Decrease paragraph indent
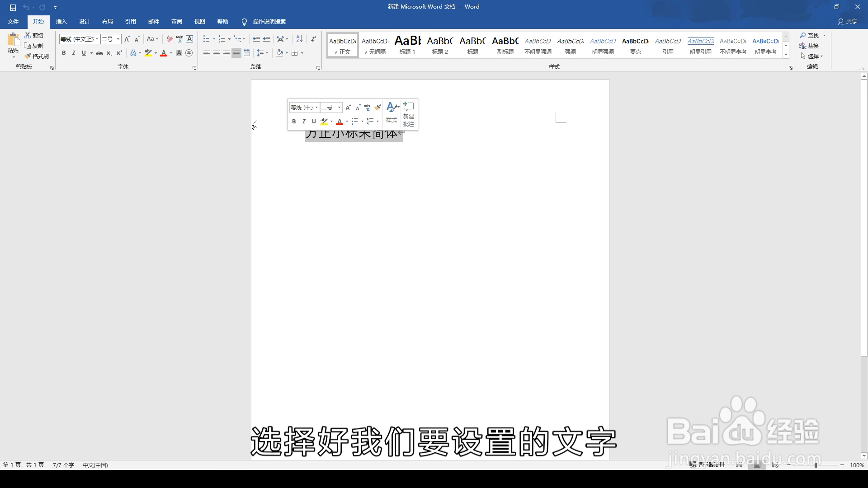This screenshot has height=488, width=868. 256,39
